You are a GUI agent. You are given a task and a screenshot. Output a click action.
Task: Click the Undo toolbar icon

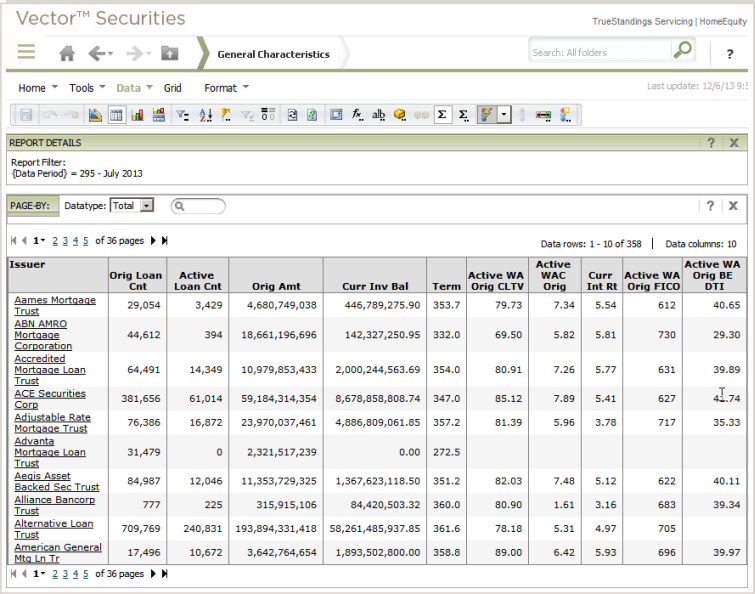click(50, 115)
